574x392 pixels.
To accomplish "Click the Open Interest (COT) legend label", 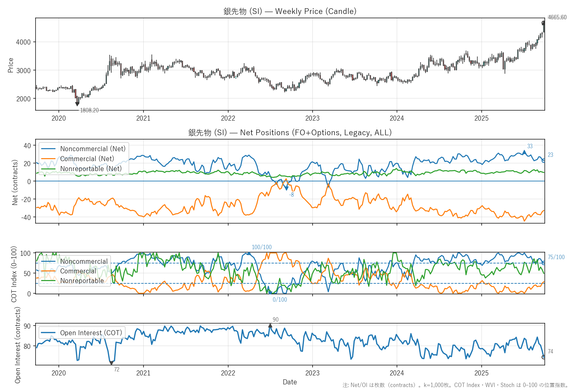I will pyautogui.click(x=91, y=333).
